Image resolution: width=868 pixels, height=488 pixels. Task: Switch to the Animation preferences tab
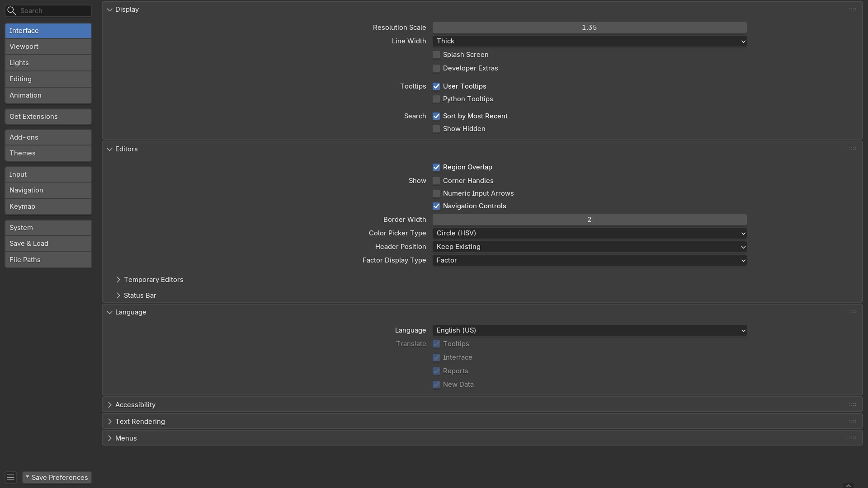pos(48,95)
